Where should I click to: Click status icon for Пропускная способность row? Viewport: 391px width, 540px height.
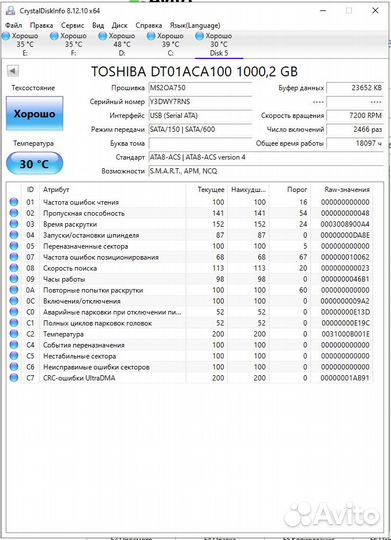[x=14, y=213]
